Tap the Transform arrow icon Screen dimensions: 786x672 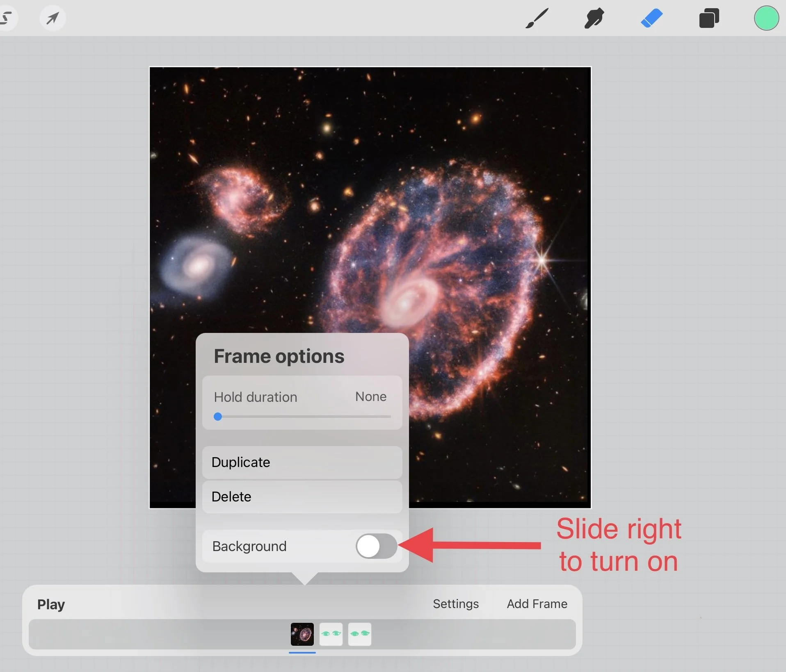(53, 18)
